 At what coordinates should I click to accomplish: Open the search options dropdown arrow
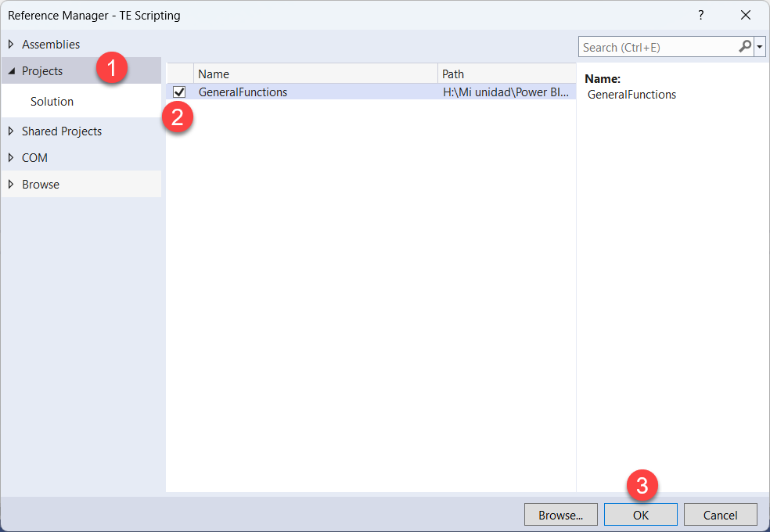(760, 47)
